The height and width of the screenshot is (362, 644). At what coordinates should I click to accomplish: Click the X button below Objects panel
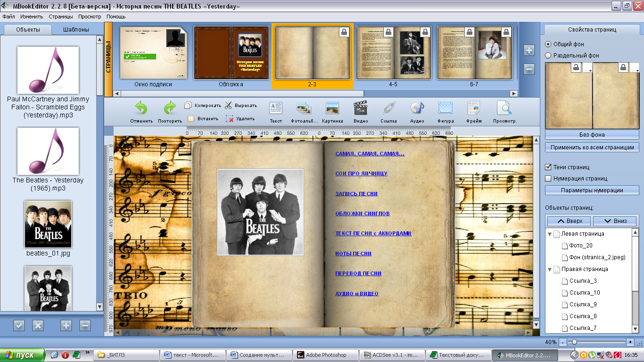38,325
